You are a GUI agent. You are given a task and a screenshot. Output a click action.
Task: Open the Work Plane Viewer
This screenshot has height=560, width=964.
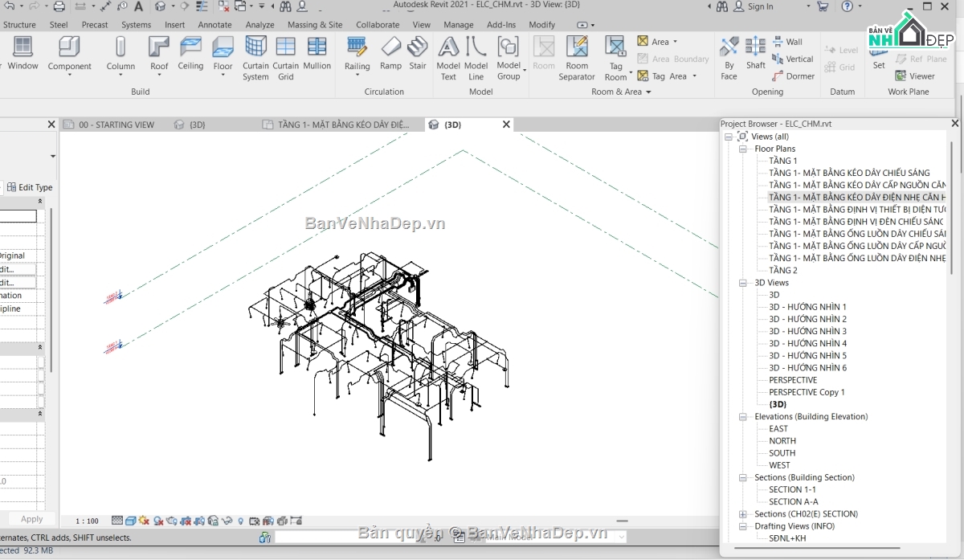pyautogui.click(x=915, y=76)
